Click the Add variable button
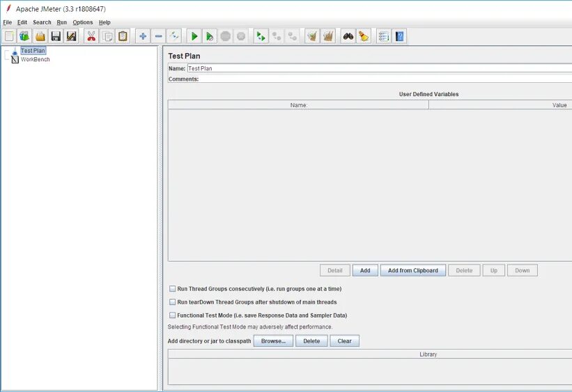This screenshot has width=572, height=392. (365, 270)
